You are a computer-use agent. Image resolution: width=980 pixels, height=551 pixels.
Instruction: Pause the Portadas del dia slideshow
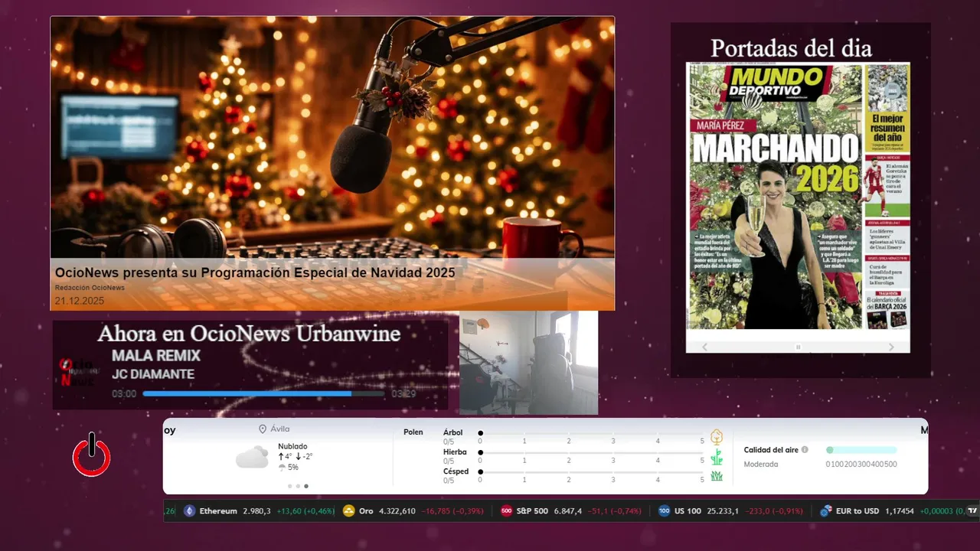tap(798, 347)
